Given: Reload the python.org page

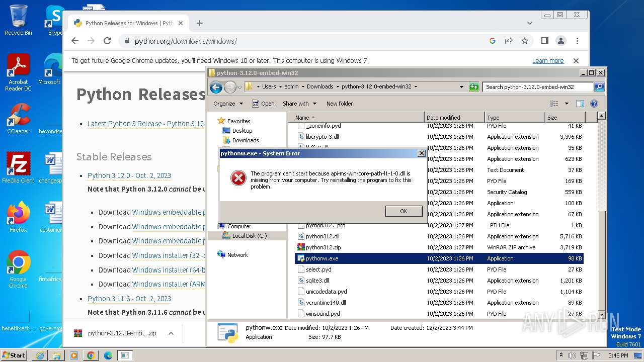Looking at the screenshot, I should point(107,41).
